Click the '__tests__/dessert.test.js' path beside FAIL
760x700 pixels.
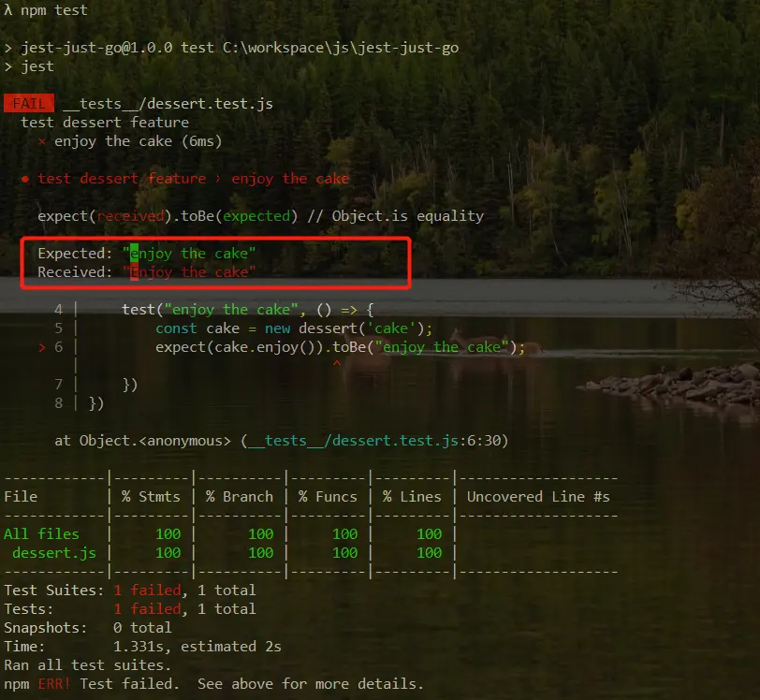point(168,104)
